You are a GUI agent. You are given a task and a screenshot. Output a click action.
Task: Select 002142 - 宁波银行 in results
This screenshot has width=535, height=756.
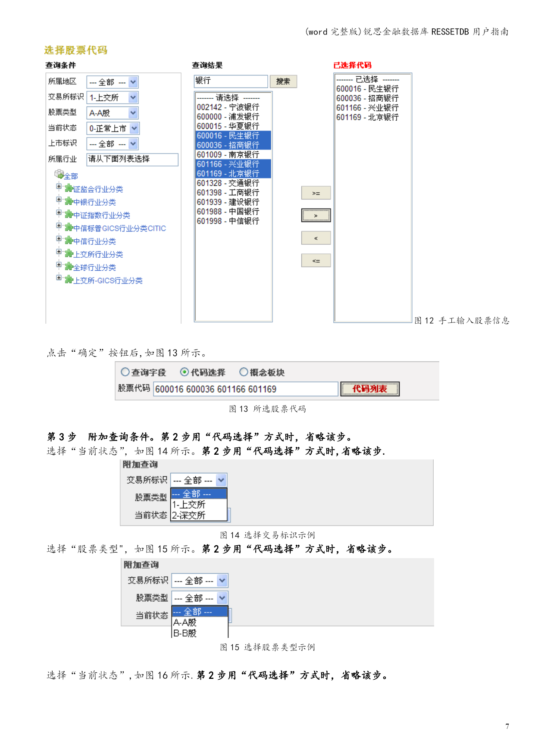[x=233, y=107]
